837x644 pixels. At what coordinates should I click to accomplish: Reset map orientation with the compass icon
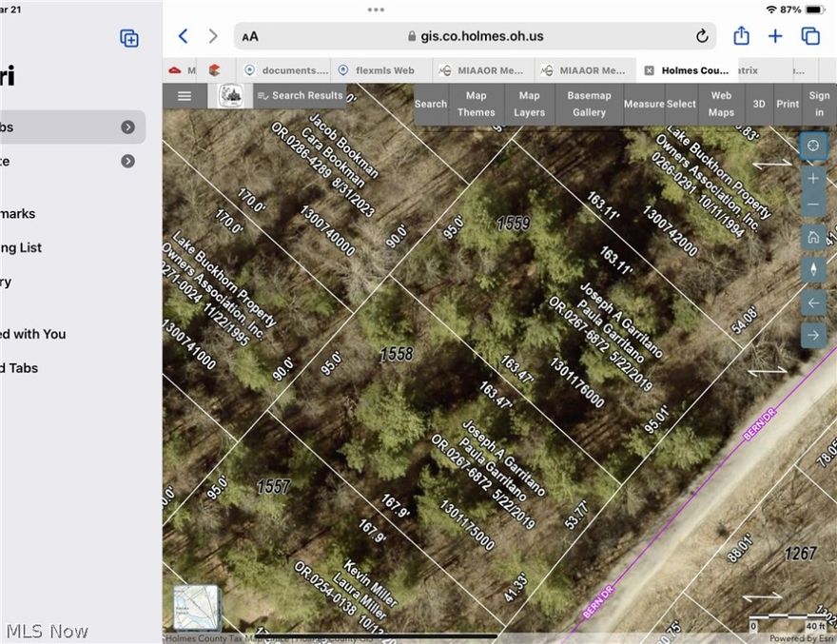click(x=813, y=146)
